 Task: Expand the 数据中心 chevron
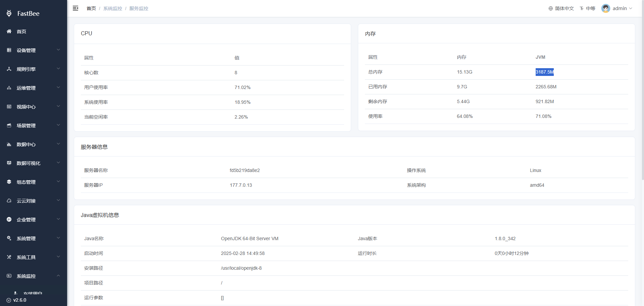58,144
